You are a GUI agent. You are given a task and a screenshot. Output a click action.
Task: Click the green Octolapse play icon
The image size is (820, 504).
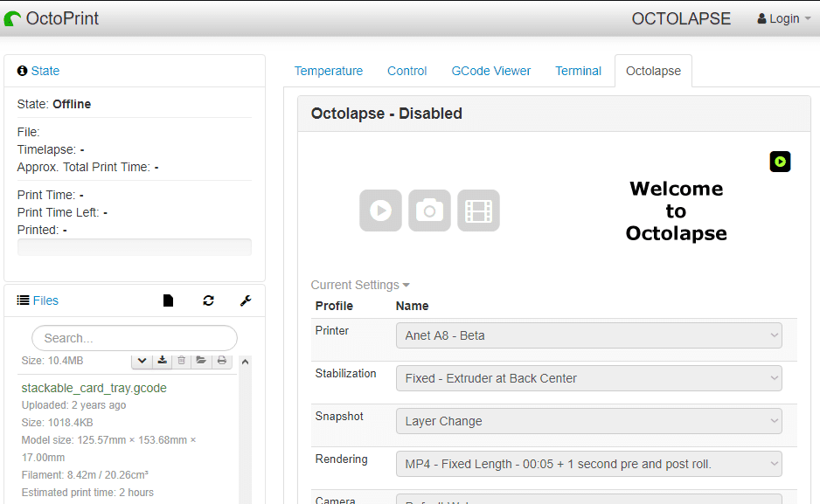(x=780, y=162)
